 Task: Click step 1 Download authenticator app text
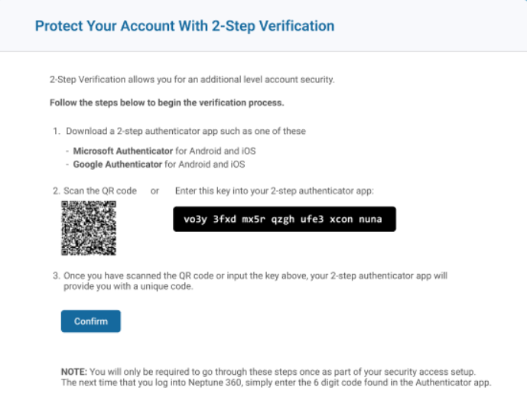click(186, 131)
